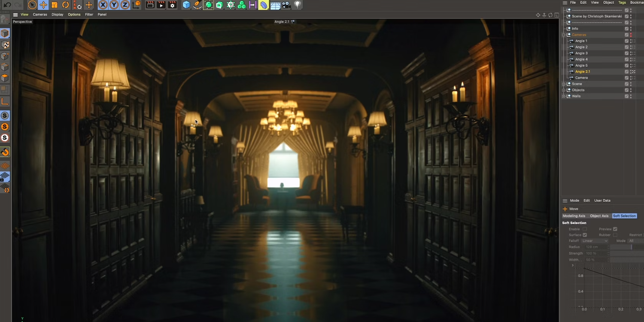Pick the Rotate tool
This screenshot has height=322, width=644.
(66, 5)
